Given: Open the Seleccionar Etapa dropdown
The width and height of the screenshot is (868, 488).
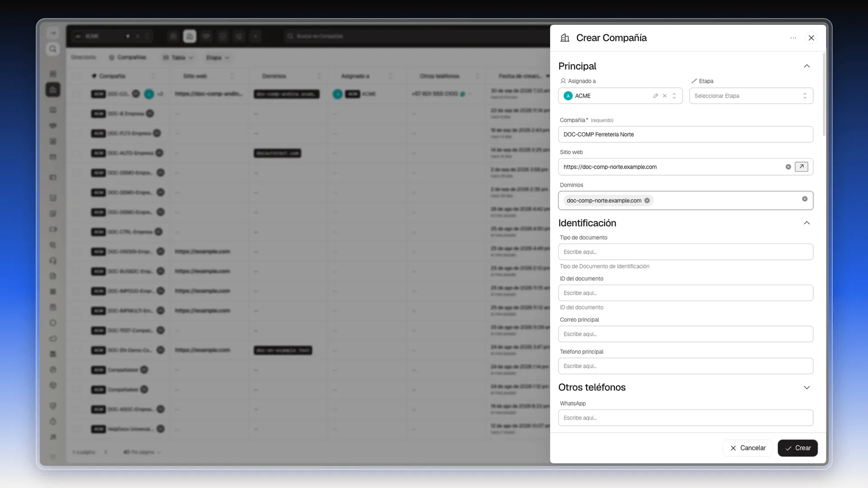Looking at the screenshot, I should tap(751, 96).
